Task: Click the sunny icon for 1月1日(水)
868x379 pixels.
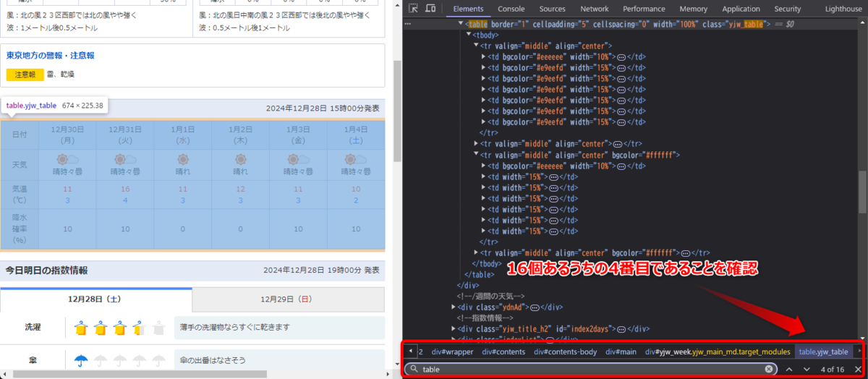Action: click(182, 160)
